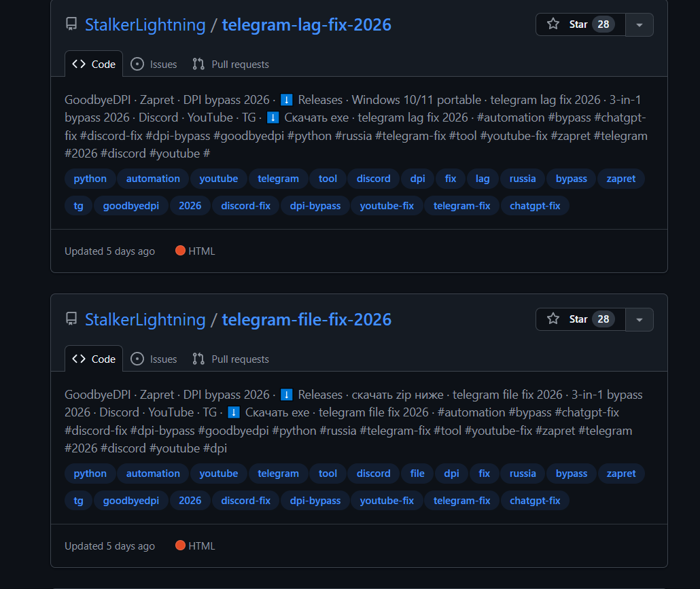The width and height of the screenshot is (700, 589).
Task: Select Pull requests tab in telegram-file-fix-2026 card
Action: 230,359
